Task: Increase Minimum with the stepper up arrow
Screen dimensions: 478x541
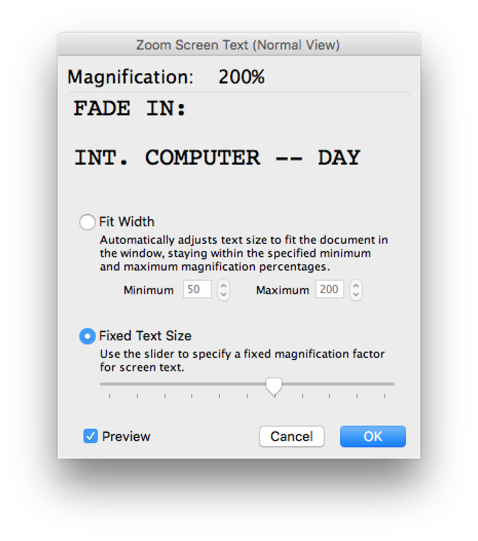Action: tap(224, 285)
